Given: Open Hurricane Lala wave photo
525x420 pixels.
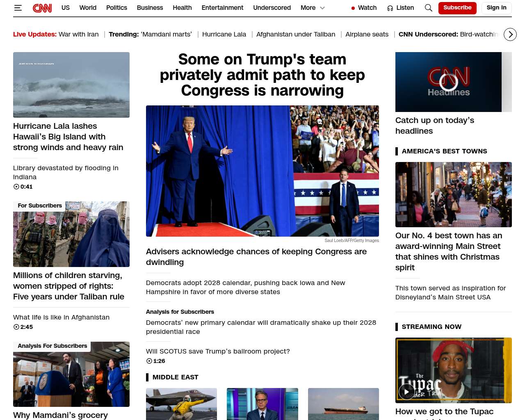Looking at the screenshot, I should [71, 85].
